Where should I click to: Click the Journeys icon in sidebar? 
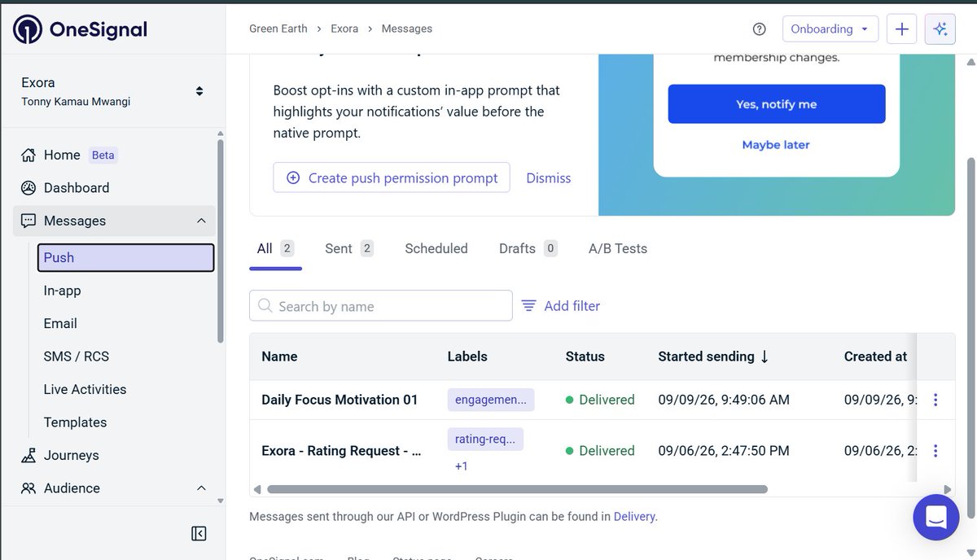28,456
